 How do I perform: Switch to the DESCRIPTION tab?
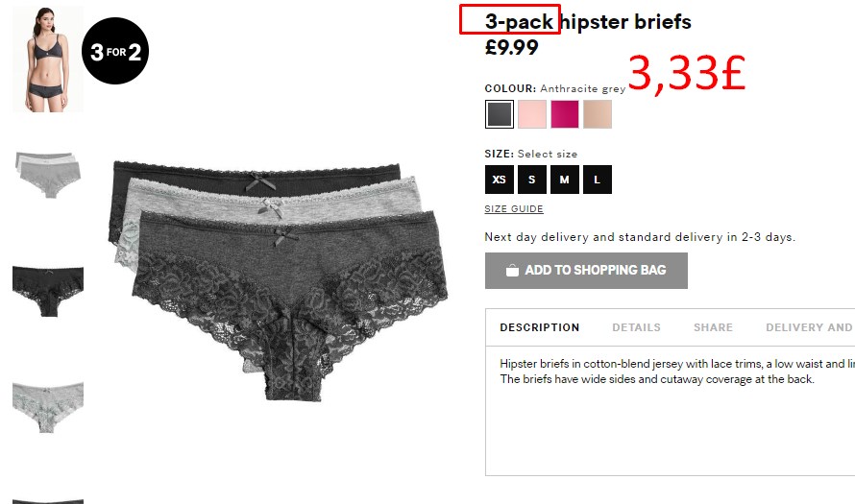click(x=539, y=327)
